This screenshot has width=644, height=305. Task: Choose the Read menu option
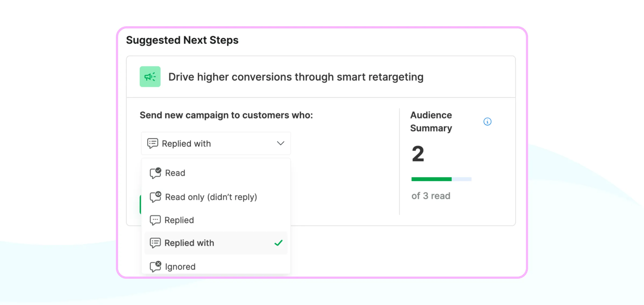click(x=216, y=173)
